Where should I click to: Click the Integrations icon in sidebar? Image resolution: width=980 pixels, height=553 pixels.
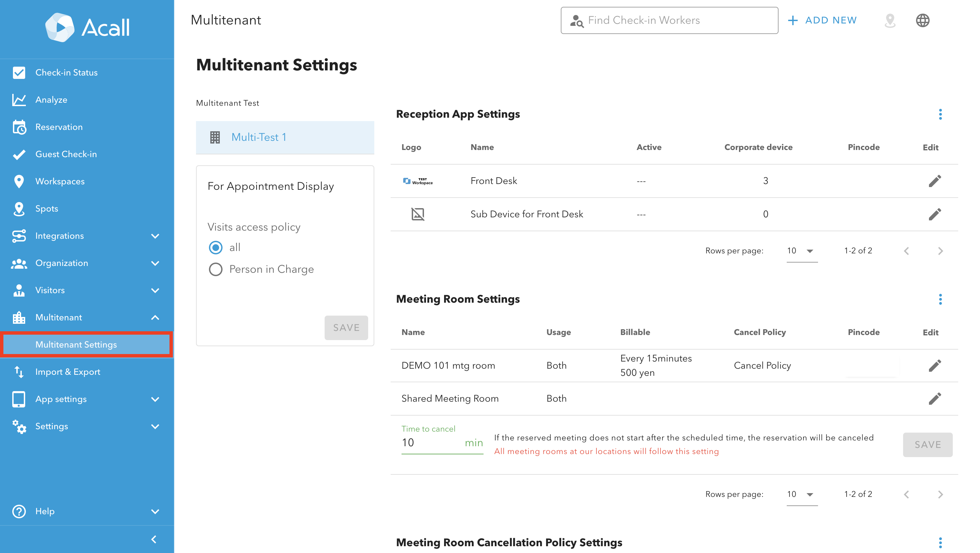19,236
